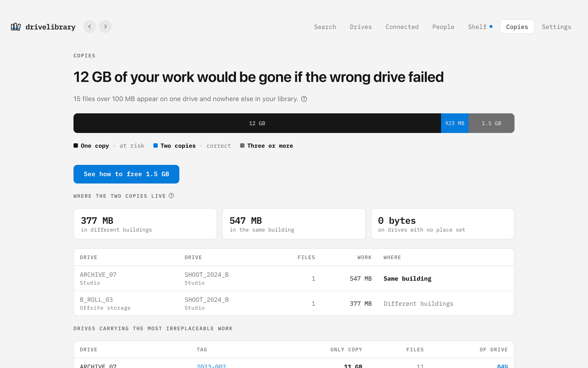This screenshot has height=368, width=588.
Task: Select the 377 MB in different buildings card
Action: [x=145, y=224]
